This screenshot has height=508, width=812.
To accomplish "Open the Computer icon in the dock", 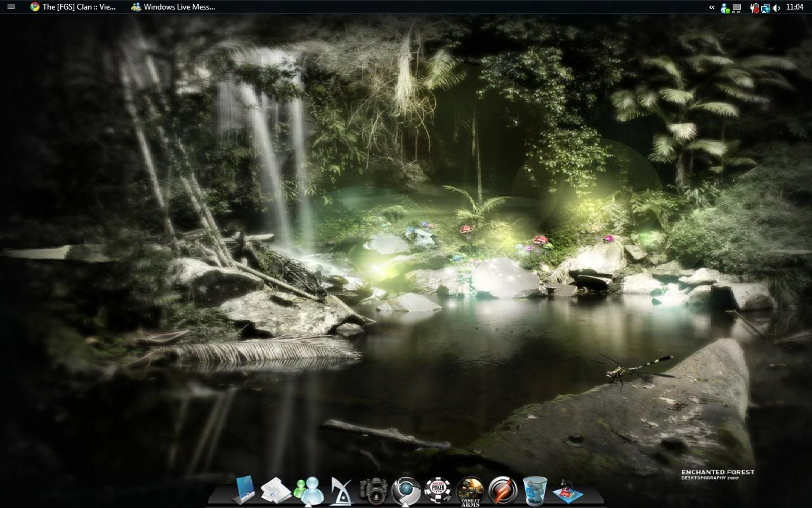I will 244,490.
